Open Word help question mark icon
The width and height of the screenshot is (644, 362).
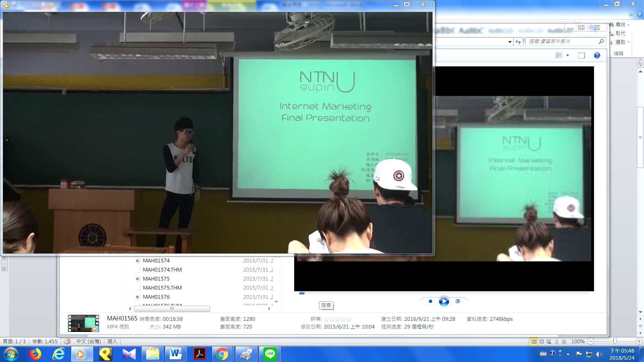[639, 14]
